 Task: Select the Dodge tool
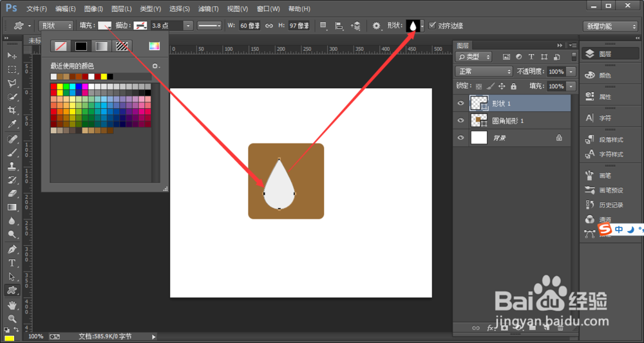pos(12,234)
